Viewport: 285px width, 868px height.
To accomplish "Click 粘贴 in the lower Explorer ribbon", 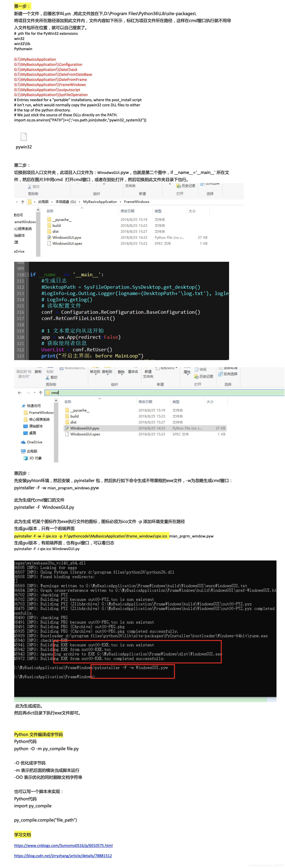I will [x=50, y=372].
